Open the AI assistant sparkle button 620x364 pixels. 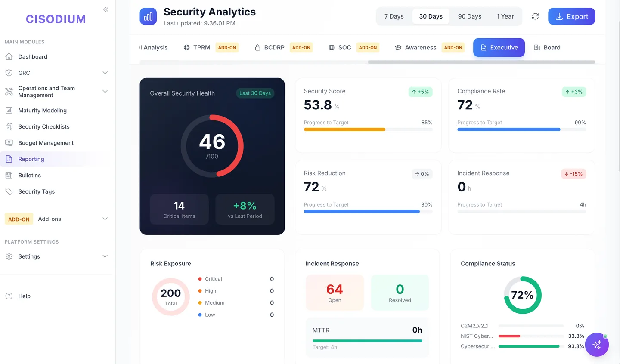pos(597,345)
